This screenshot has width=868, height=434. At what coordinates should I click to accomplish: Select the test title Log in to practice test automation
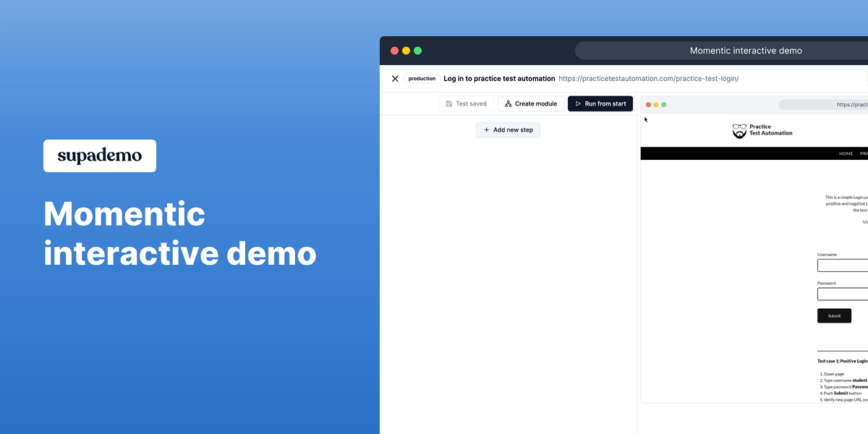point(499,78)
